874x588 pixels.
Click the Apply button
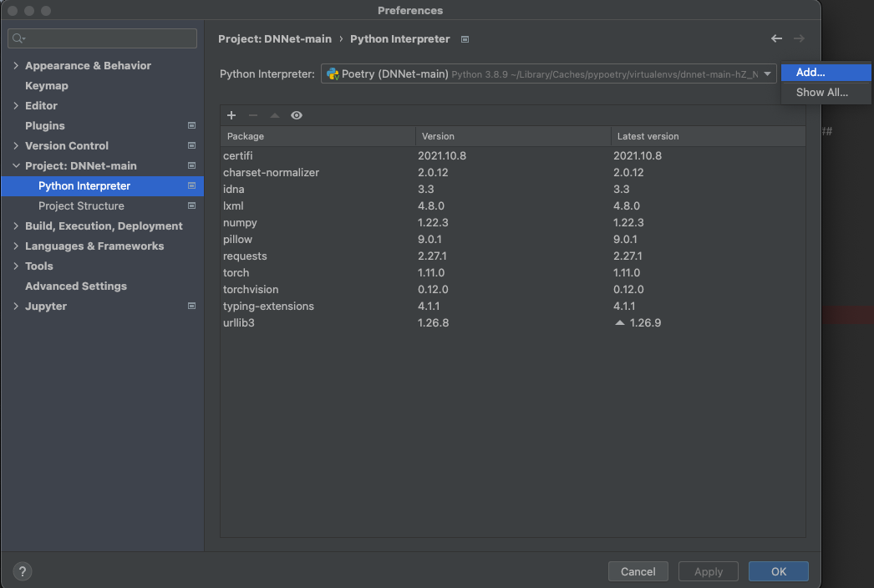(709, 571)
